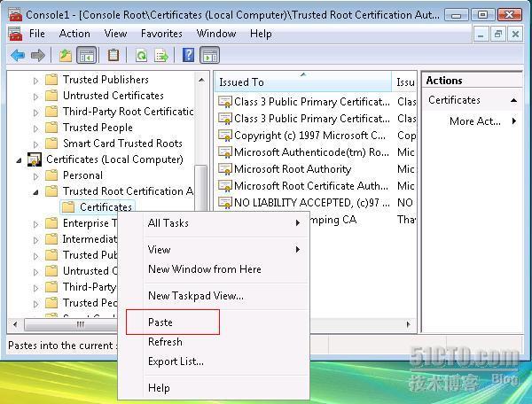Click list pane horizontal scrollbar right arrow
Image resolution: width=532 pixels, height=404 pixels.
[x=408, y=324]
